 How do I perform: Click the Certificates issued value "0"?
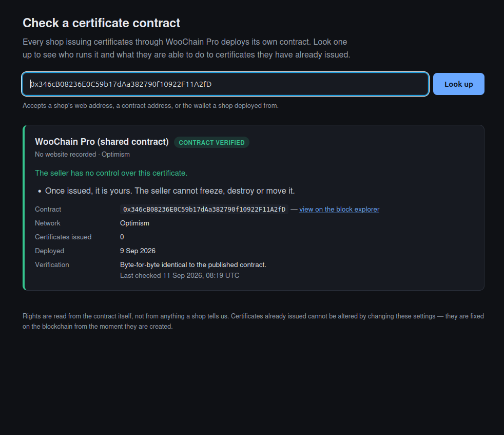click(x=122, y=237)
